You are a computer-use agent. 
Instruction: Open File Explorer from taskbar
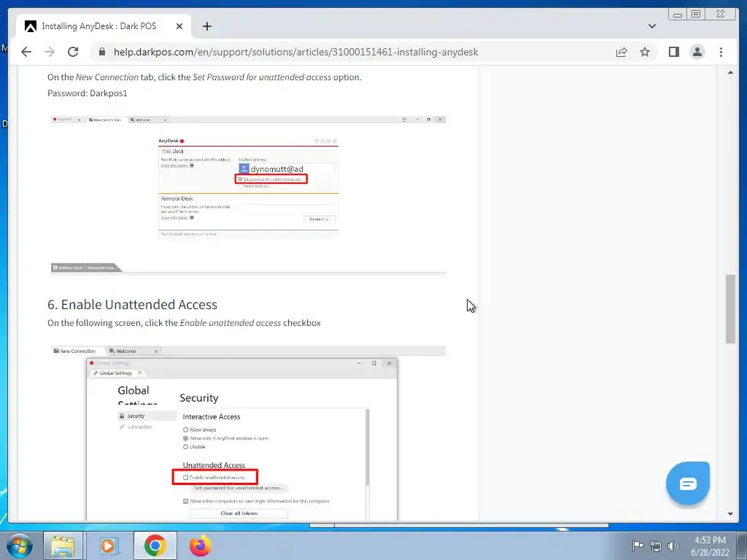click(63, 545)
